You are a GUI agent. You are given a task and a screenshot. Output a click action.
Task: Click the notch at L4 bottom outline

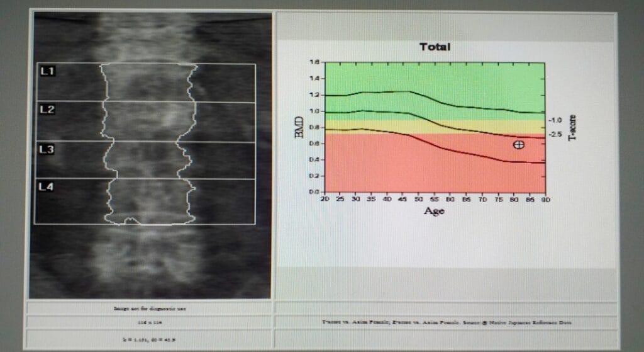click(131, 220)
